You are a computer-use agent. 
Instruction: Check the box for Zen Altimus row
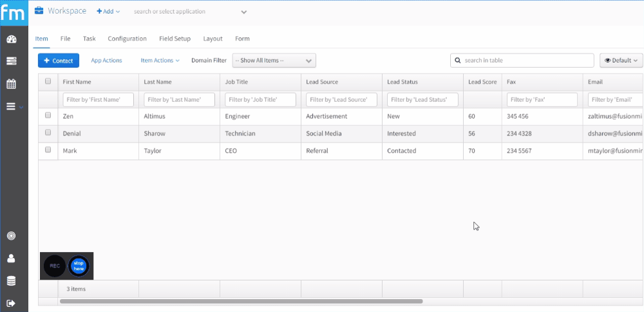pos(48,115)
